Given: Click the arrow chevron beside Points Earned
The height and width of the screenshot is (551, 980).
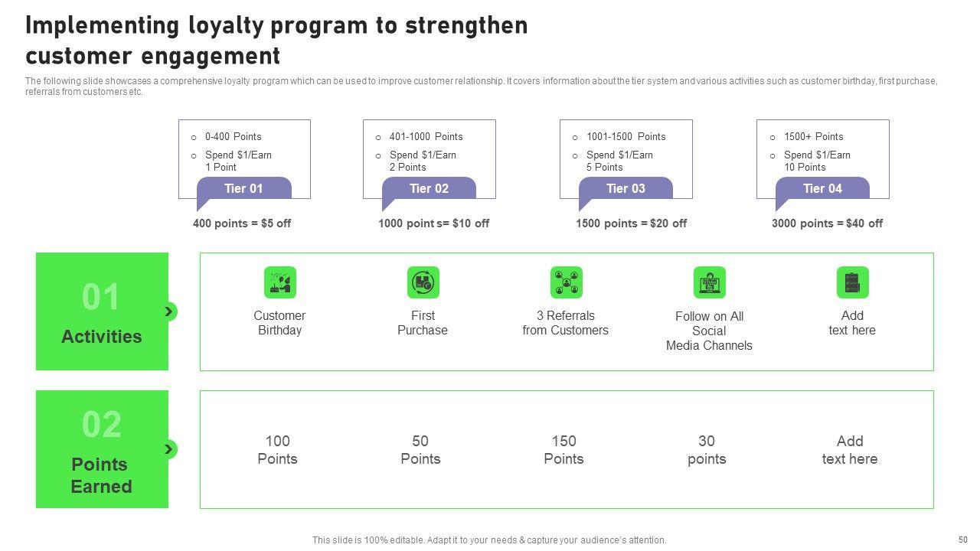Looking at the screenshot, I should click(169, 449).
